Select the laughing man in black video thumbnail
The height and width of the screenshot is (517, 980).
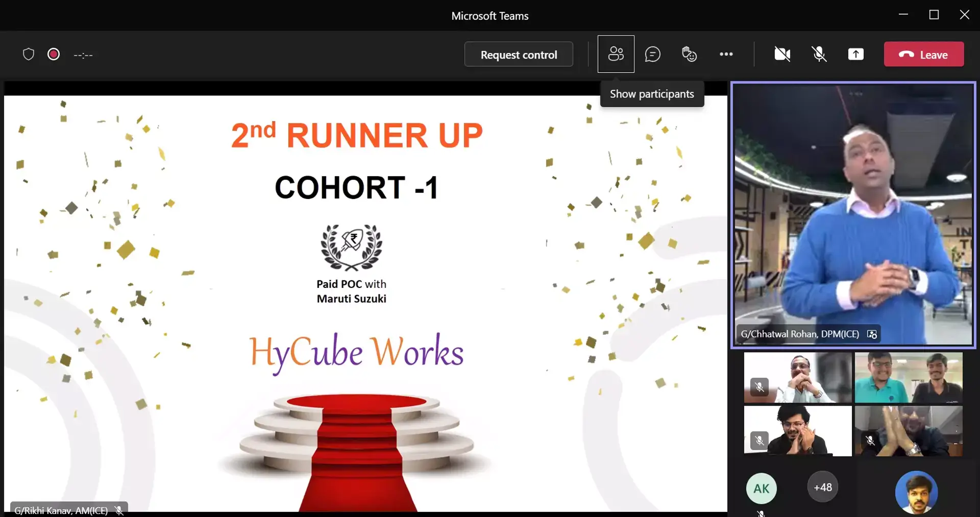point(798,431)
